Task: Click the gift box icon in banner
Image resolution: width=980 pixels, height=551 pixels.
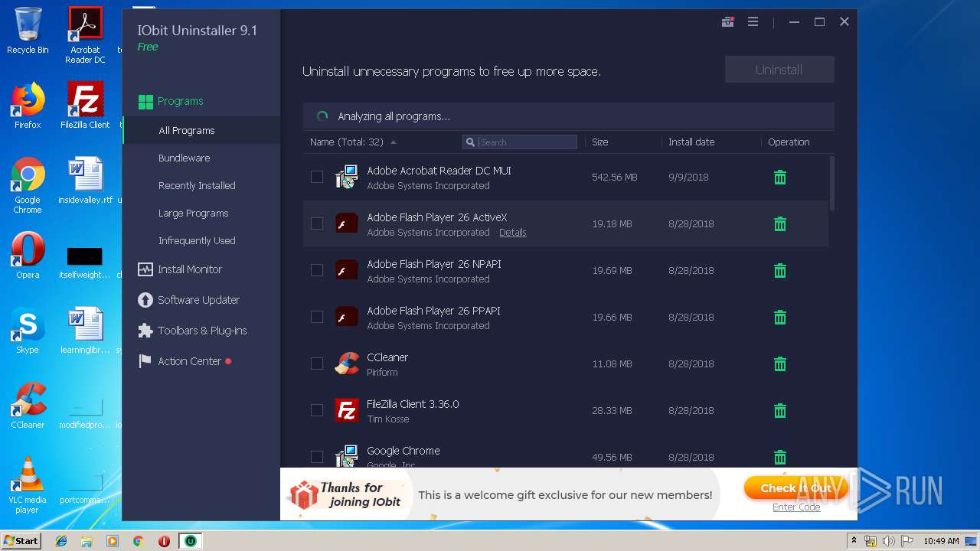Action: (x=304, y=494)
